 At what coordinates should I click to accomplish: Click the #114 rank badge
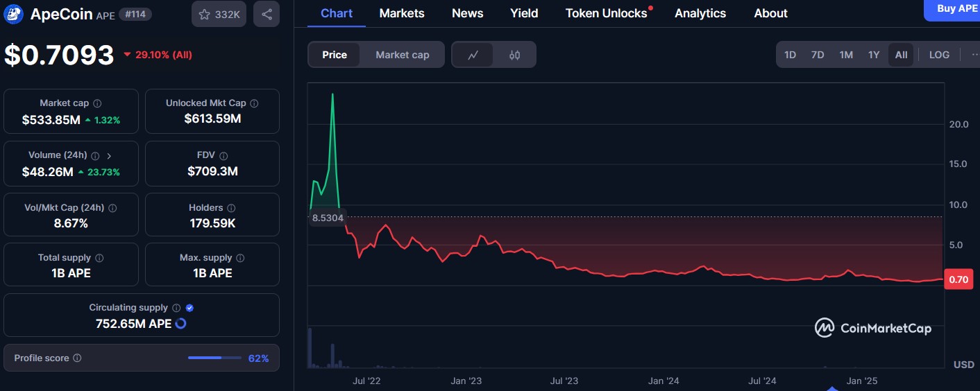pyautogui.click(x=135, y=14)
